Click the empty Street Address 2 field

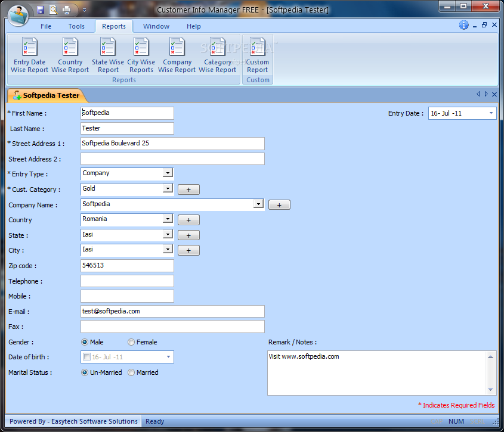click(172, 159)
